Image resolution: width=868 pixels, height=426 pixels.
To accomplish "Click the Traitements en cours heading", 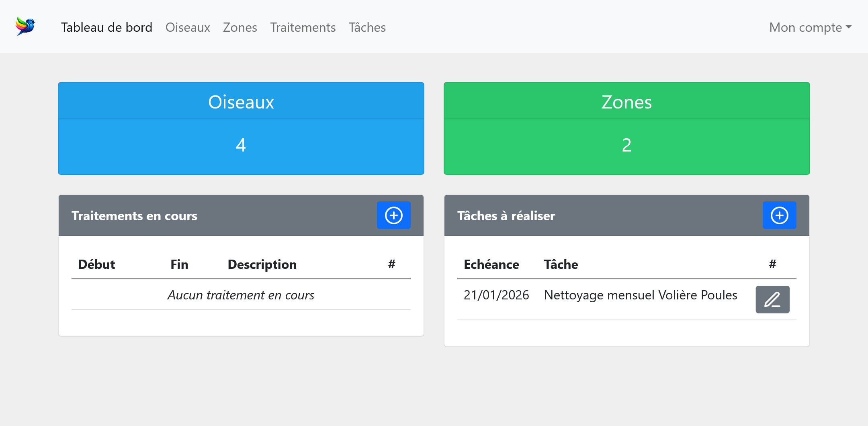I will 134,216.
